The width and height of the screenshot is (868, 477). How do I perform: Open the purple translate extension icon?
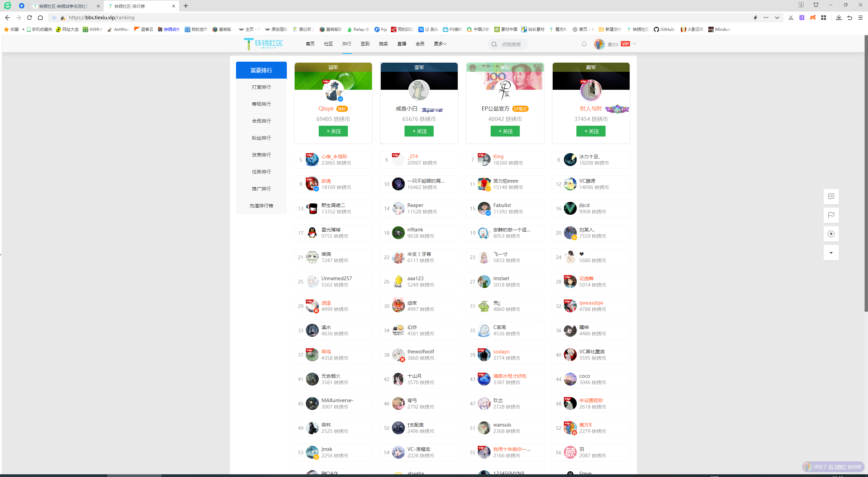pyautogui.click(x=802, y=18)
